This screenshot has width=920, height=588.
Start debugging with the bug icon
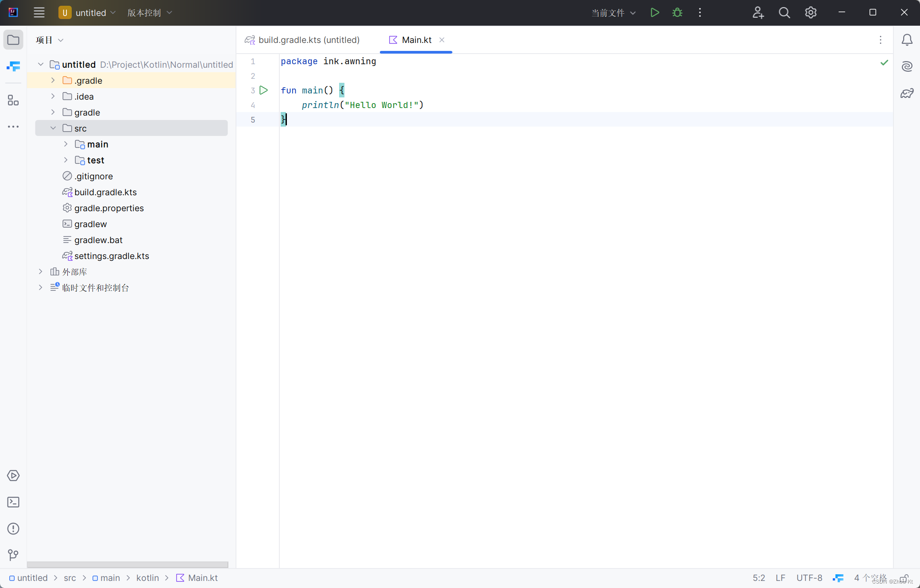point(677,12)
